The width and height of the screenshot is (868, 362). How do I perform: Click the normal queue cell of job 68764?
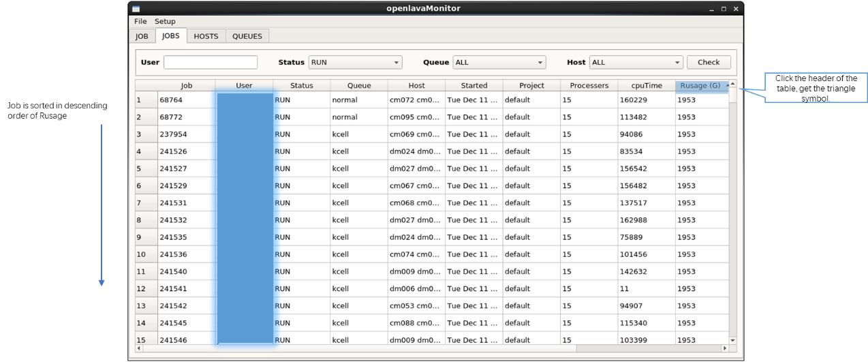point(359,100)
